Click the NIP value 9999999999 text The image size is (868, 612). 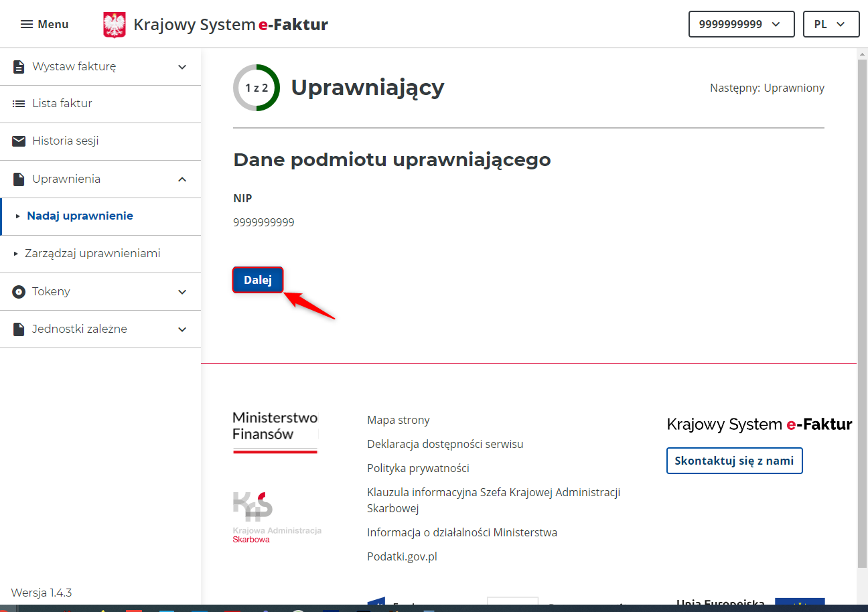264,222
